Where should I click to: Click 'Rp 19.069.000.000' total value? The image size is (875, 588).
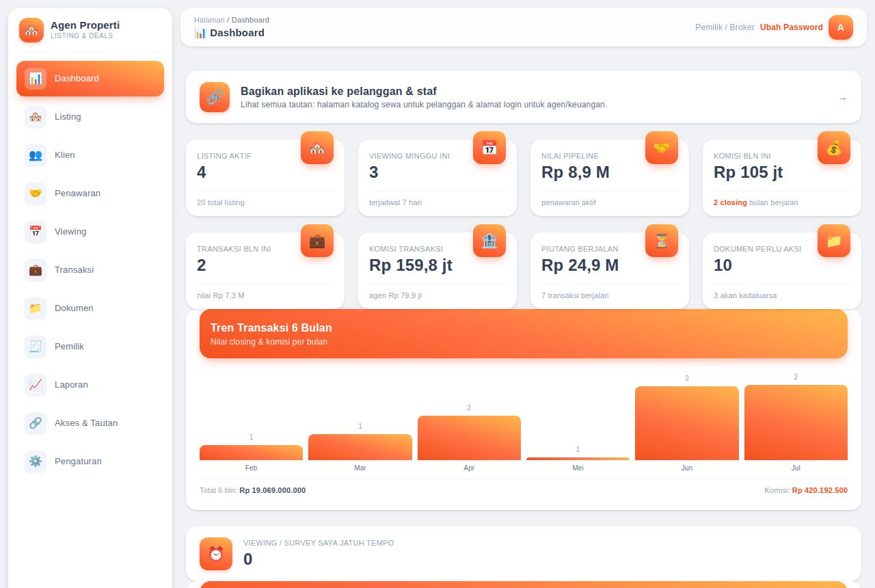[x=273, y=490]
